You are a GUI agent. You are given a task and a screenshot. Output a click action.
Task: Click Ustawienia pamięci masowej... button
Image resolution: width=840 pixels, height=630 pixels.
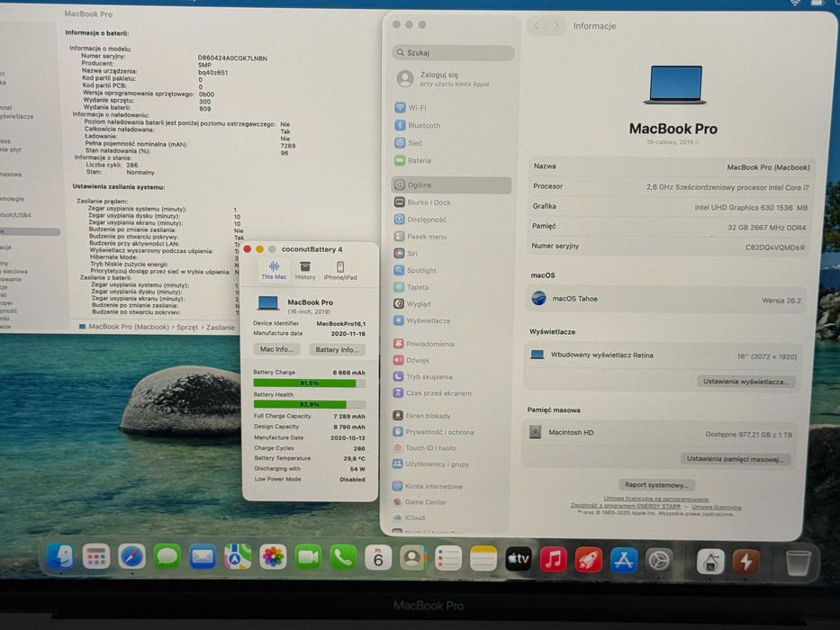pyautogui.click(x=735, y=459)
